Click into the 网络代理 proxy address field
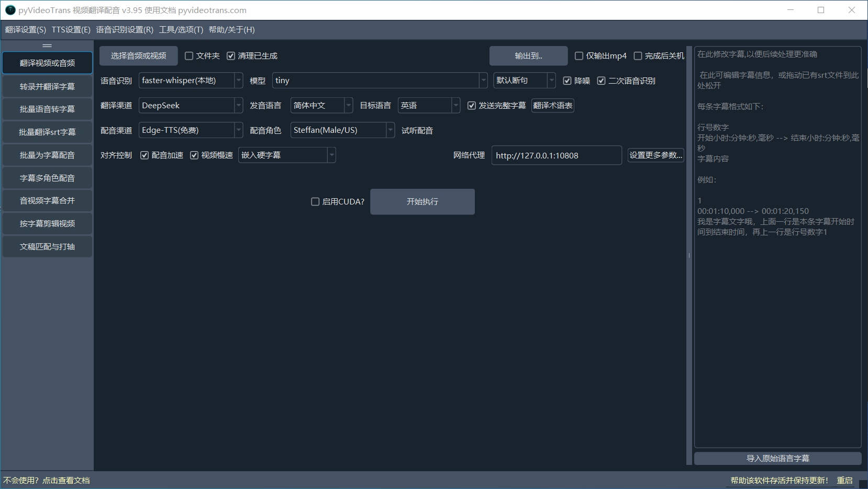Screen dimensions: 868x489 556,155
